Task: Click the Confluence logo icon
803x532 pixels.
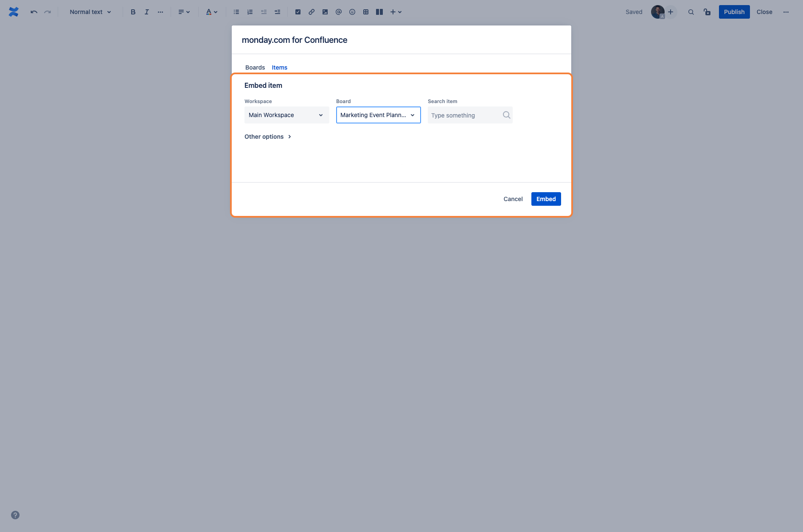Action: point(14,12)
